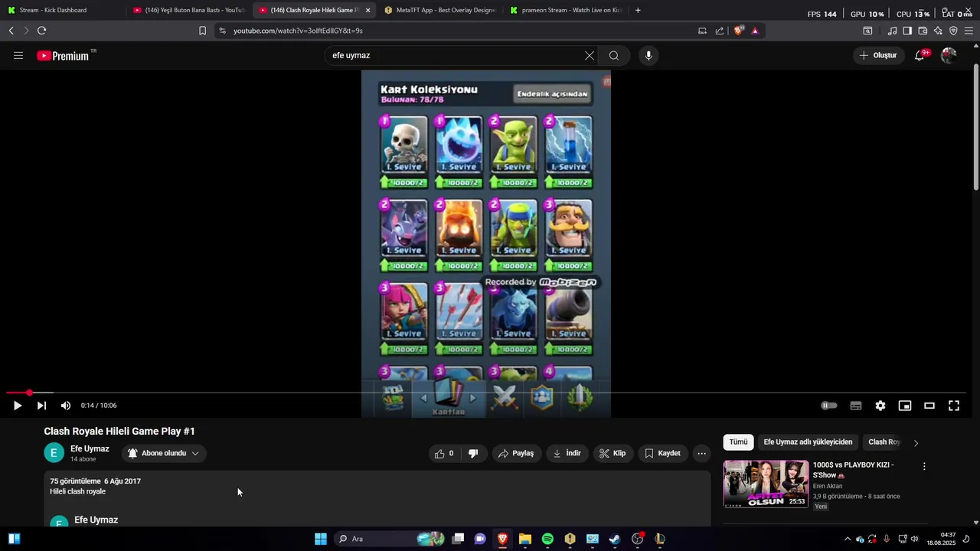This screenshot has height=551, width=980.
Task: Switch to Yeşil Buton Bana Bastı tab
Action: 189,10
